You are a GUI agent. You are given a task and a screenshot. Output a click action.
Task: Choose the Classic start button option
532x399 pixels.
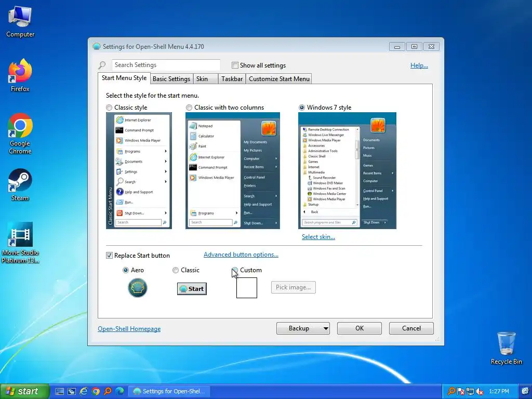[185, 270]
